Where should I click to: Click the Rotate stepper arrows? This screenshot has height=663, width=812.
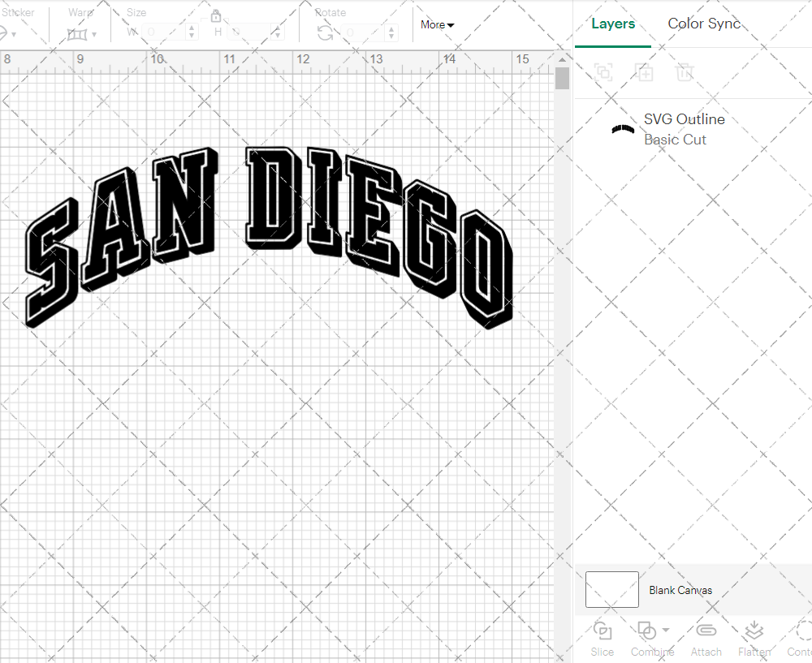391,32
